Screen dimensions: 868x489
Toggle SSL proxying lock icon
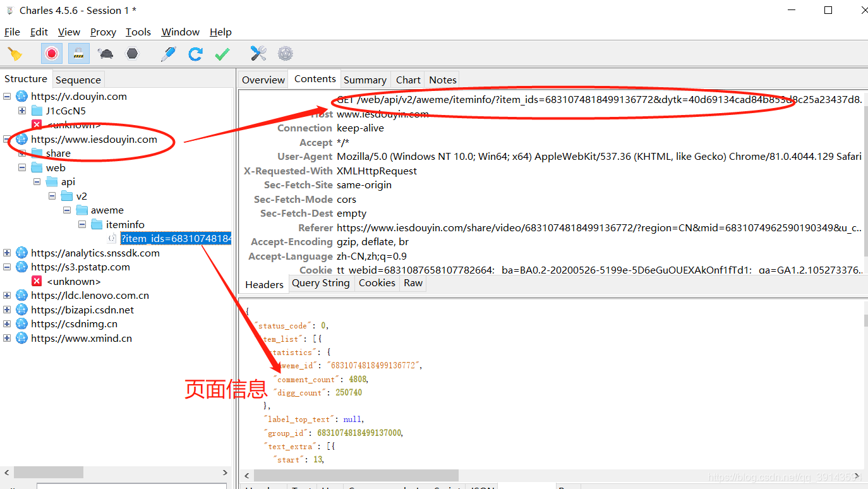point(79,54)
